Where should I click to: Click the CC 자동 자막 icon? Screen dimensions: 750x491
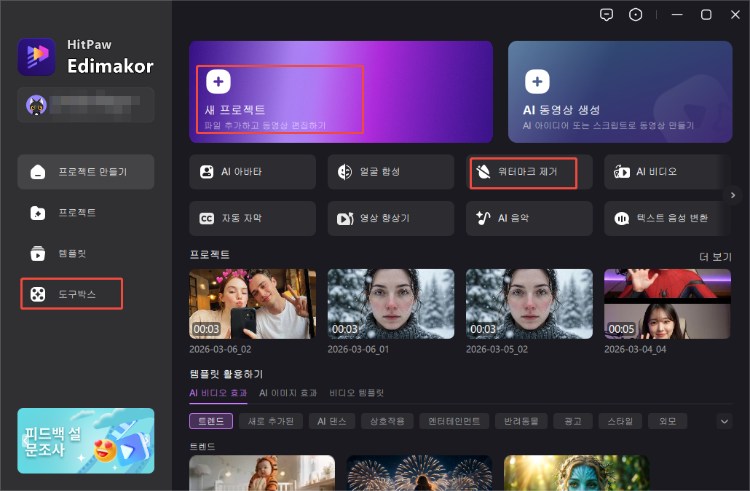pos(207,218)
